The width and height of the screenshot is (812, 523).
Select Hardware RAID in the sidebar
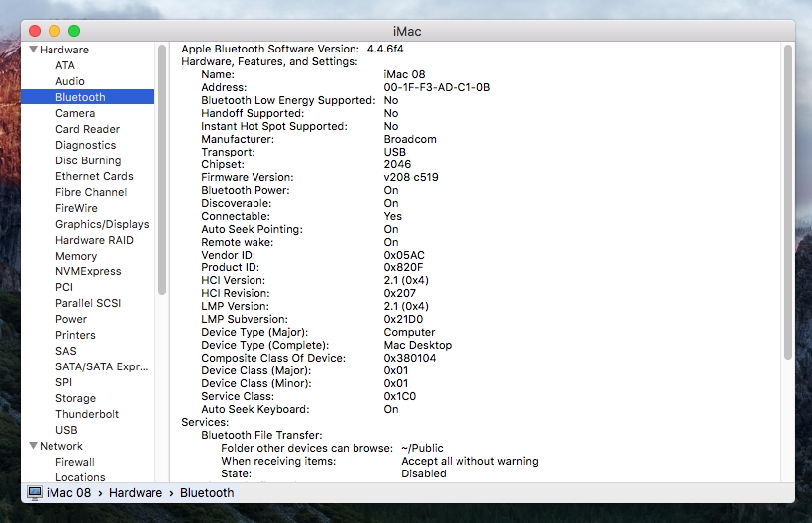click(94, 240)
